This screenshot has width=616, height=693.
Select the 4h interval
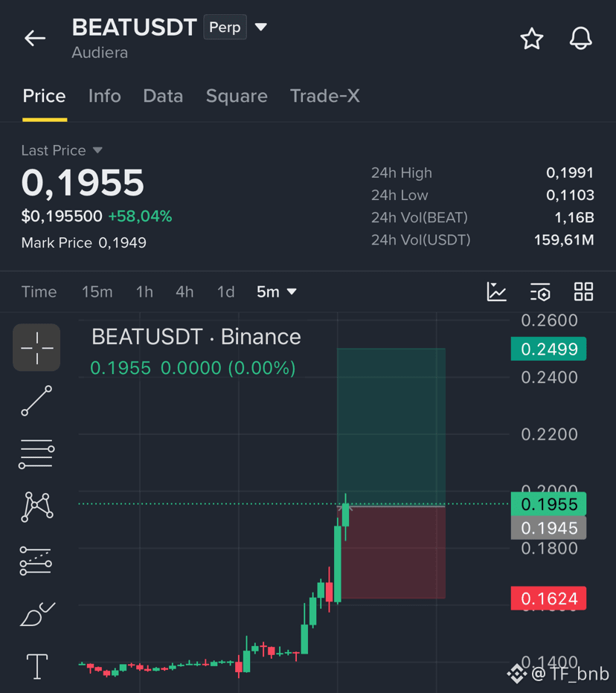coord(185,291)
